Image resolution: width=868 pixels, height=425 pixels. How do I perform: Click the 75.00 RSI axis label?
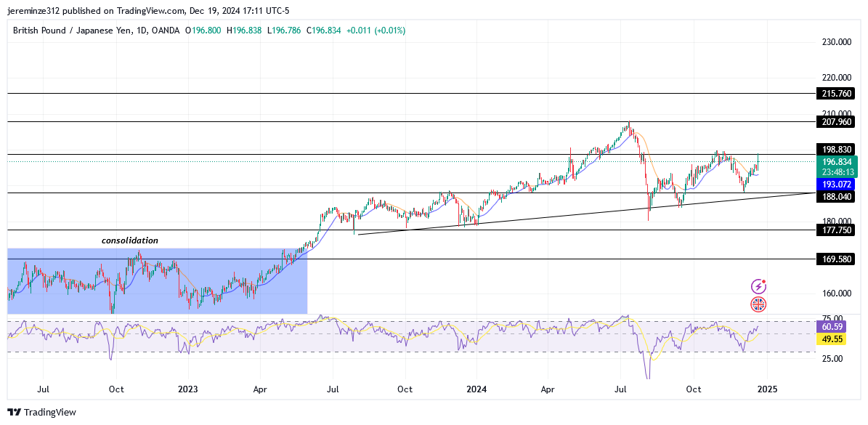[832, 318]
